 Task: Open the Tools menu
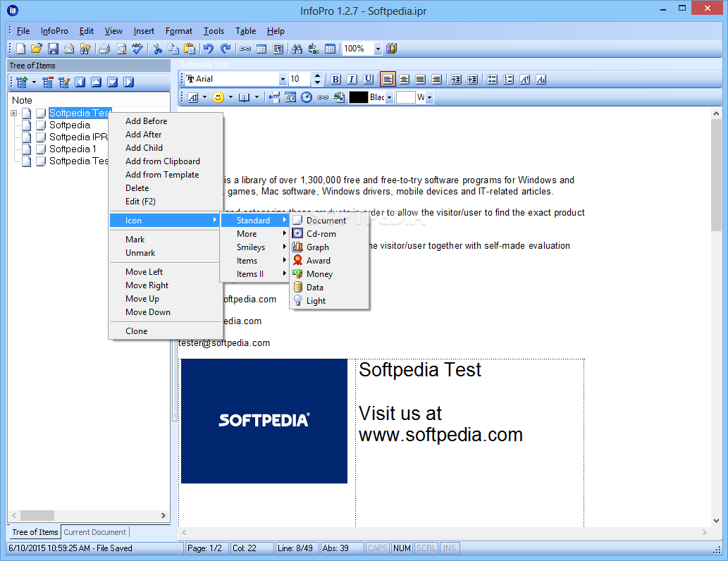(214, 31)
